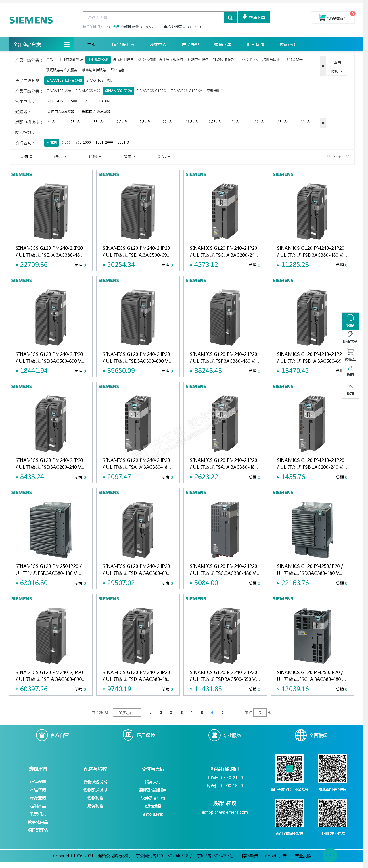368x868 pixels.
Task: Open the 产品选型 product selection tab
Action: (x=190, y=45)
